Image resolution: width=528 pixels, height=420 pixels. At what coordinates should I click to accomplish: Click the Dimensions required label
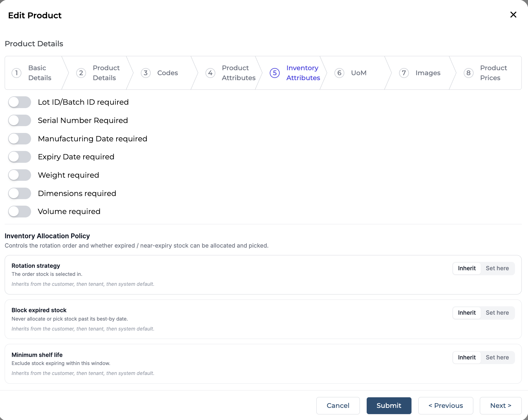[x=77, y=194]
